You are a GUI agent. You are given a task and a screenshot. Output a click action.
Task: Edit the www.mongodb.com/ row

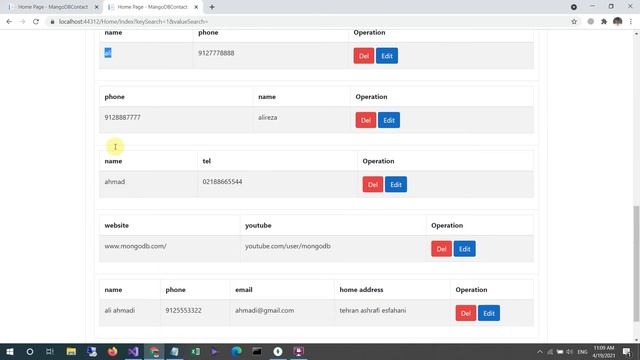pyautogui.click(x=464, y=249)
